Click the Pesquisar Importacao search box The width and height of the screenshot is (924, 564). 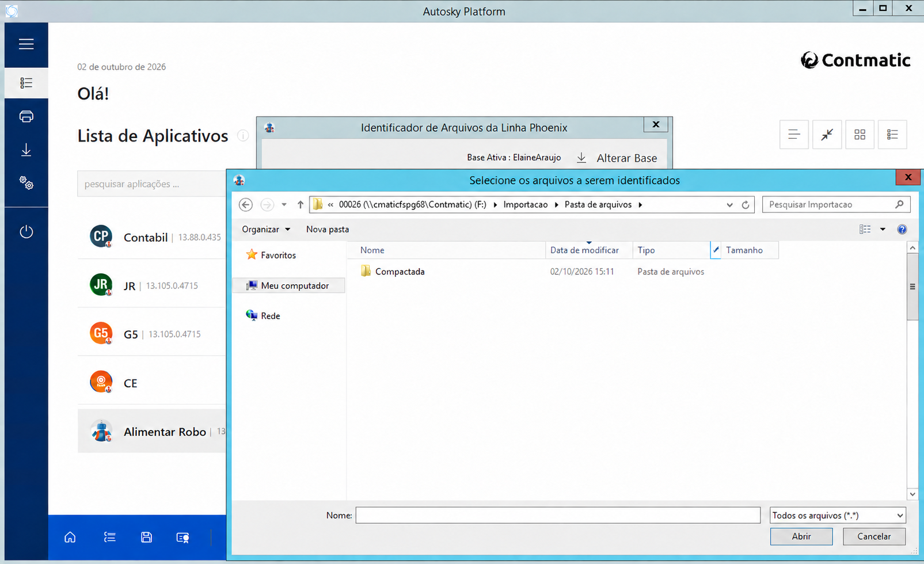click(x=836, y=205)
